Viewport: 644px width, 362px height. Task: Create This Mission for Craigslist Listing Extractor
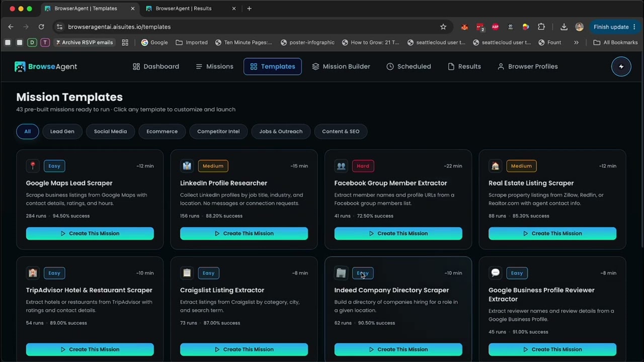point(244,349)
